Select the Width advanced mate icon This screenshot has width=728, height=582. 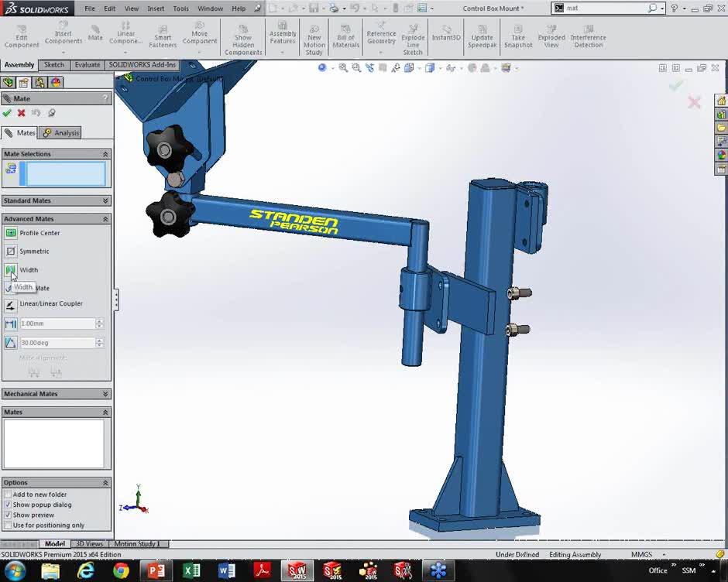pyautogui.click(x=11, y=270)
